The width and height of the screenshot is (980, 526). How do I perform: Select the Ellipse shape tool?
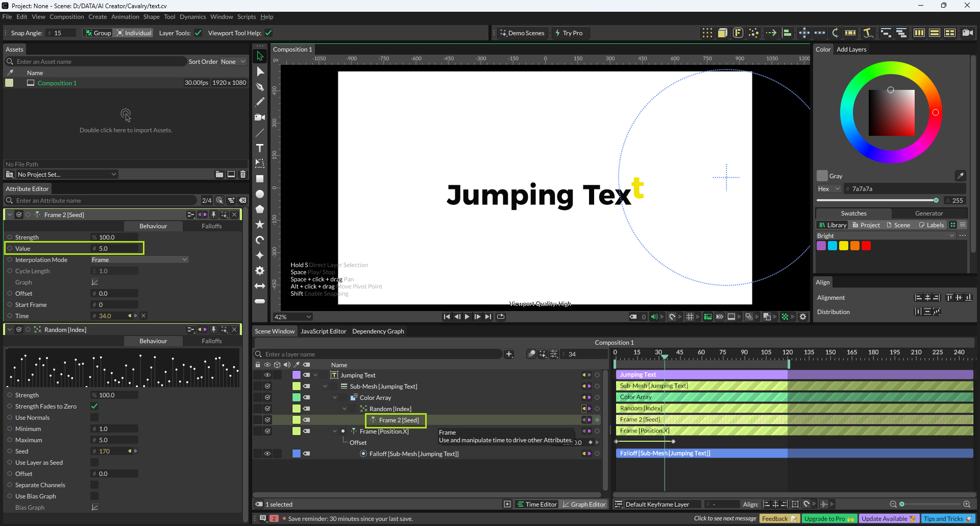coord(260,194)
